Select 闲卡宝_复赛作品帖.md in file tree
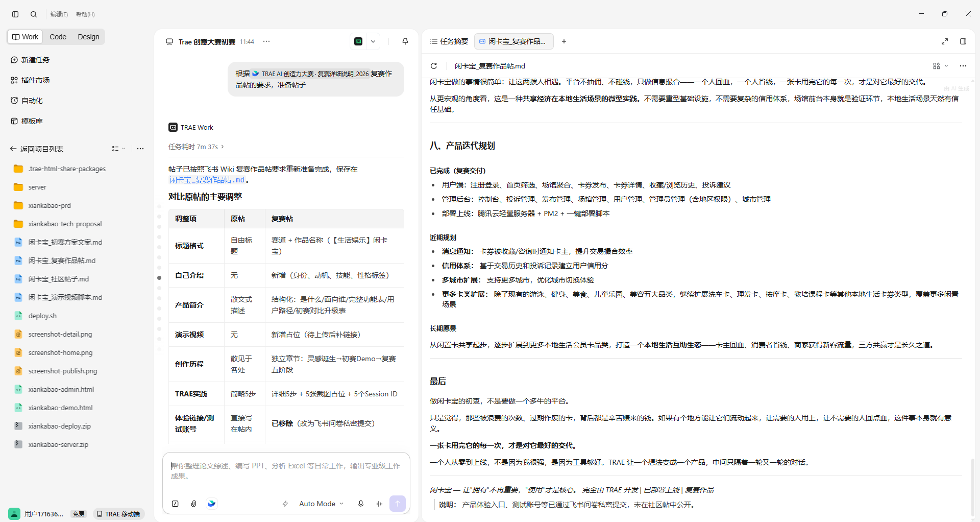The image size is (980, 522). coord(62,260)
